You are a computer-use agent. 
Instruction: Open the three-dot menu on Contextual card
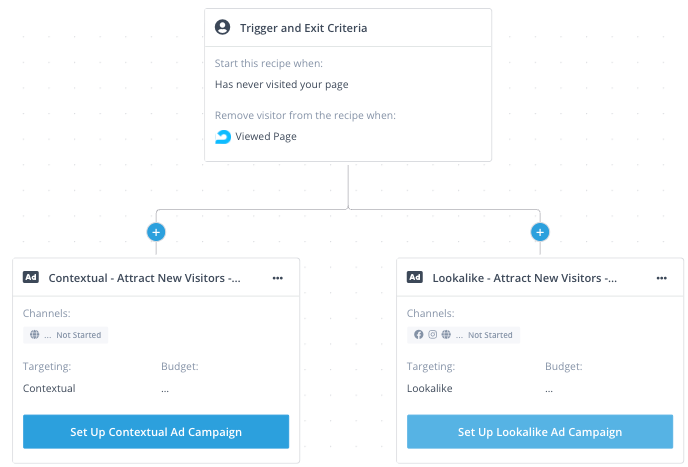click(278, 278)
